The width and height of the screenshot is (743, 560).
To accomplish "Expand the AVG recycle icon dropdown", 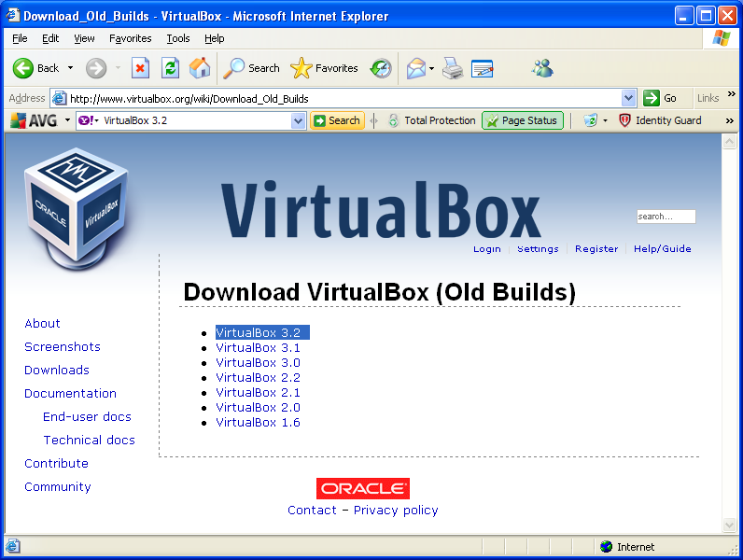I will (x=605, y=120).
